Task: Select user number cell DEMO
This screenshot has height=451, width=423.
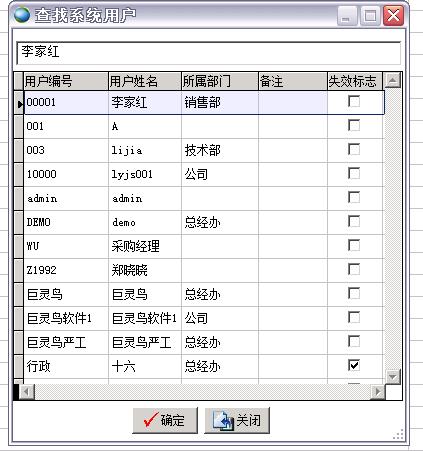Action: [x=66, y=222]
